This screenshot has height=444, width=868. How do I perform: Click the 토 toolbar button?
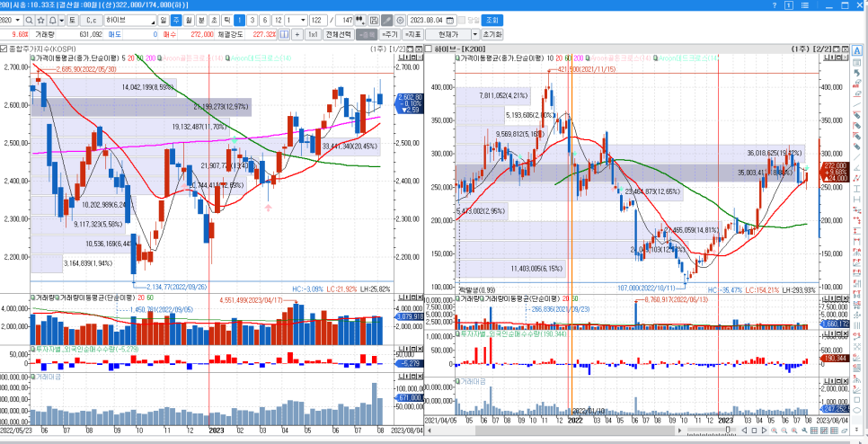click(x=73, y=20)
